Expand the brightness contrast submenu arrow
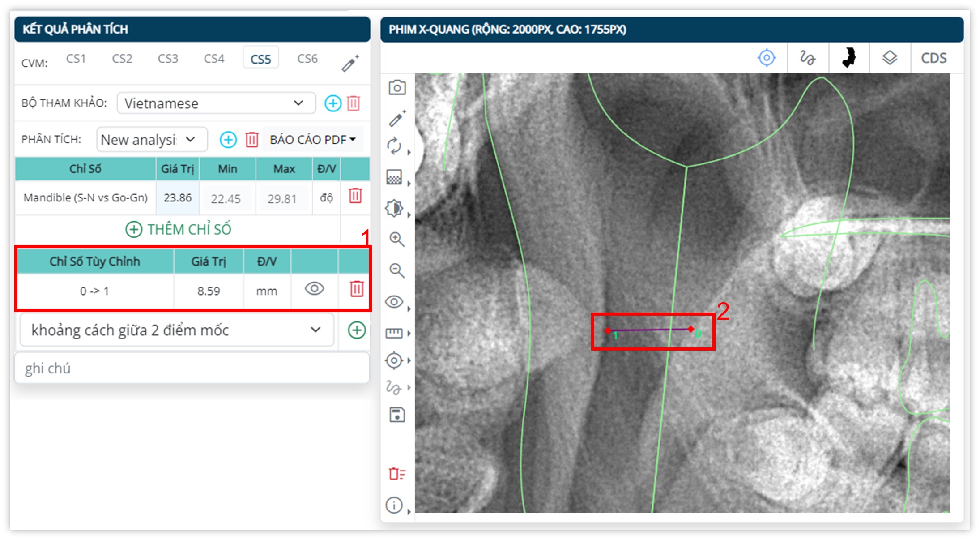 click(409, 215)
